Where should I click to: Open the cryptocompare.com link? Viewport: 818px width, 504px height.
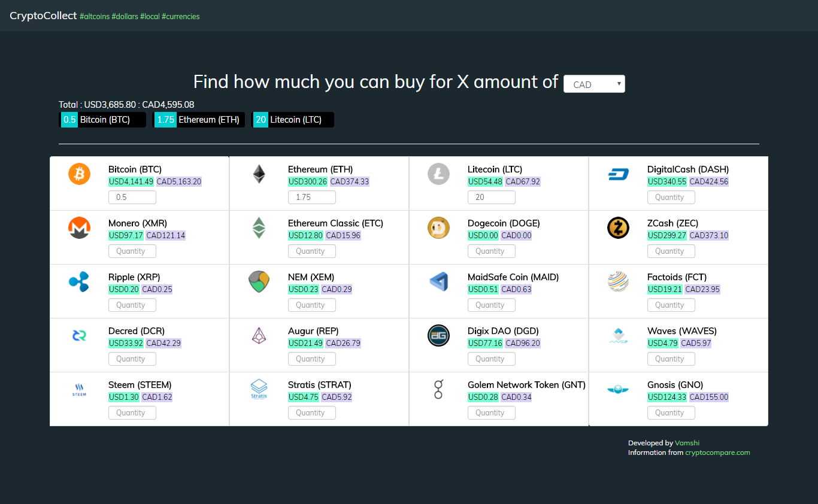[717, 453]
